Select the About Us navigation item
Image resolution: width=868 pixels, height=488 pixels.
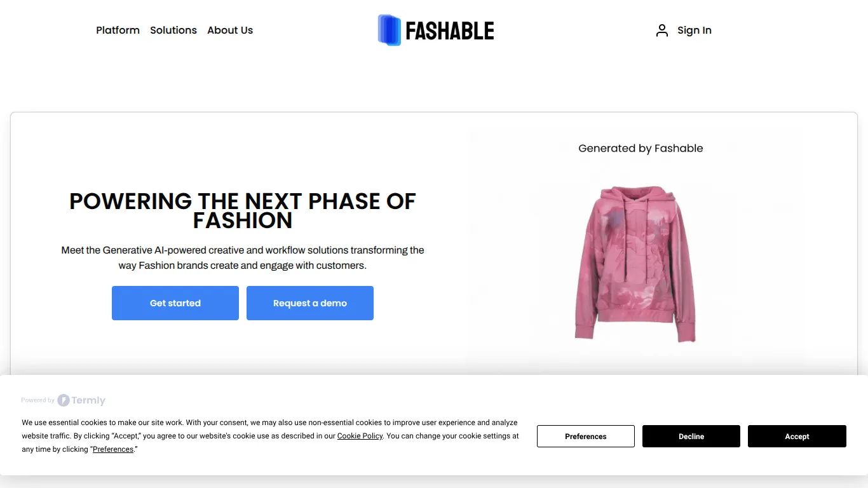point(229,30)
